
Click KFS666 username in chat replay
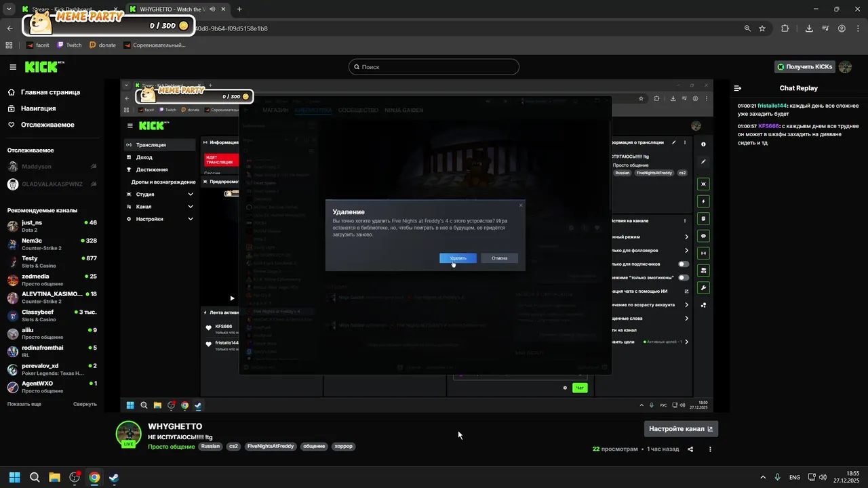pyautogui.click(x=768, y=126)
